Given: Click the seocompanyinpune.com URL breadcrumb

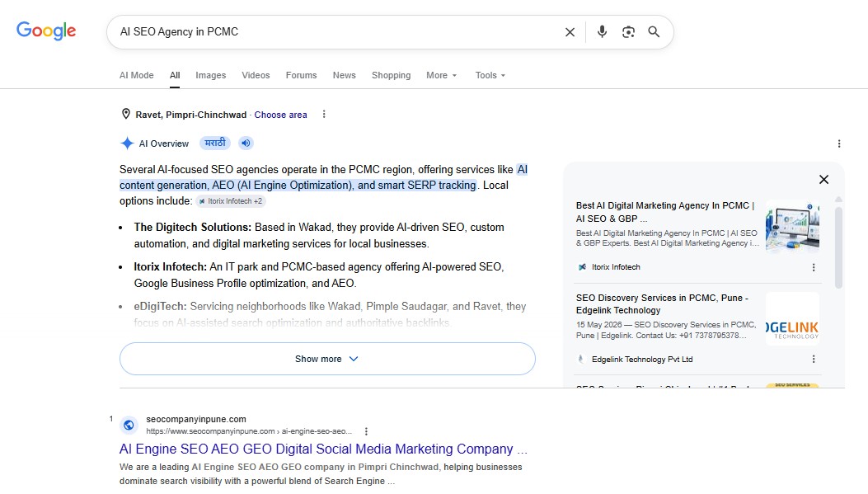Looking at the screenshot, I should pos(249,431).
